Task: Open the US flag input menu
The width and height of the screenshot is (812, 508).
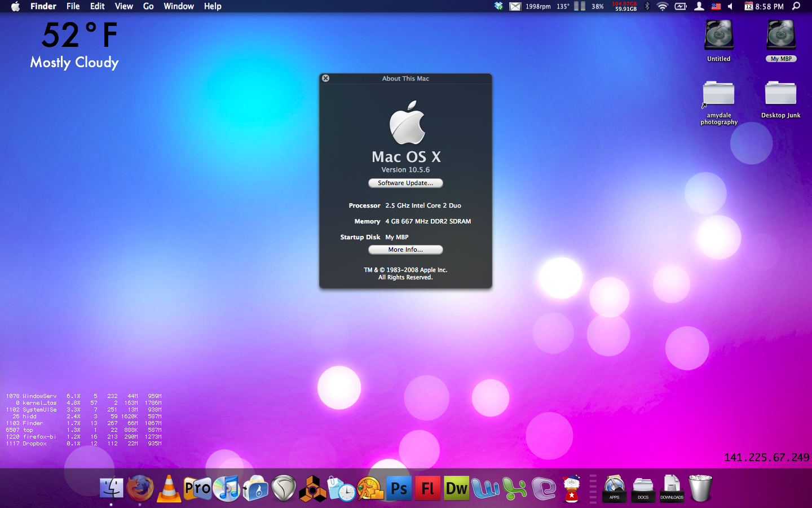Action: pos(716,6)
